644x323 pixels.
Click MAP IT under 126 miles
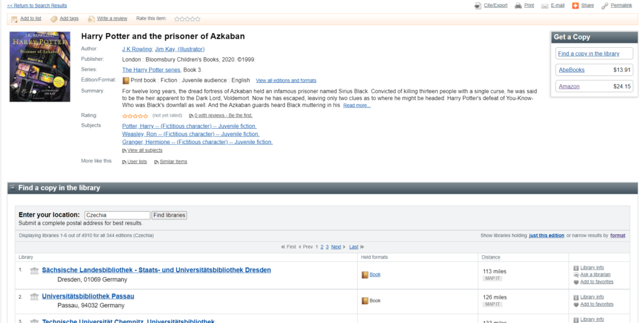click(492, 304)
